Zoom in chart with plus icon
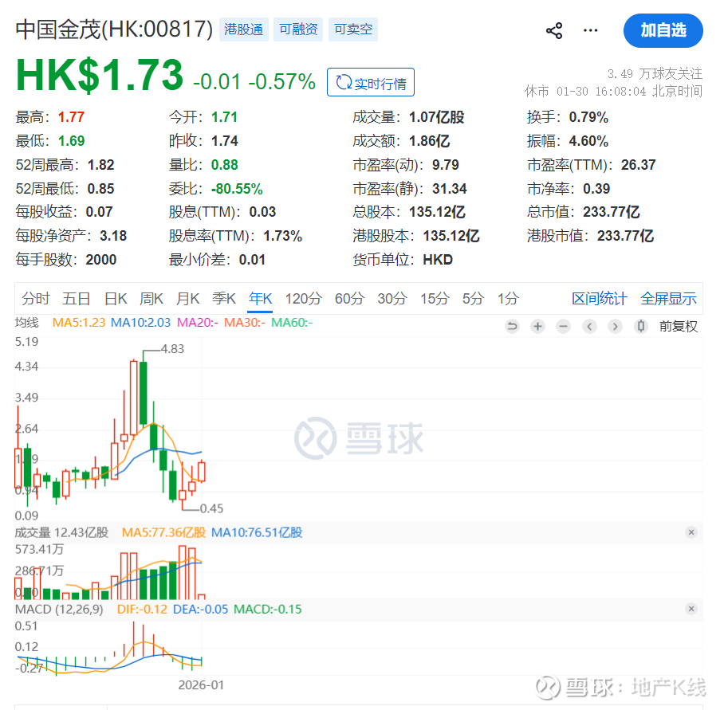Viewport: 728px width, 710px height. point(537,326)
